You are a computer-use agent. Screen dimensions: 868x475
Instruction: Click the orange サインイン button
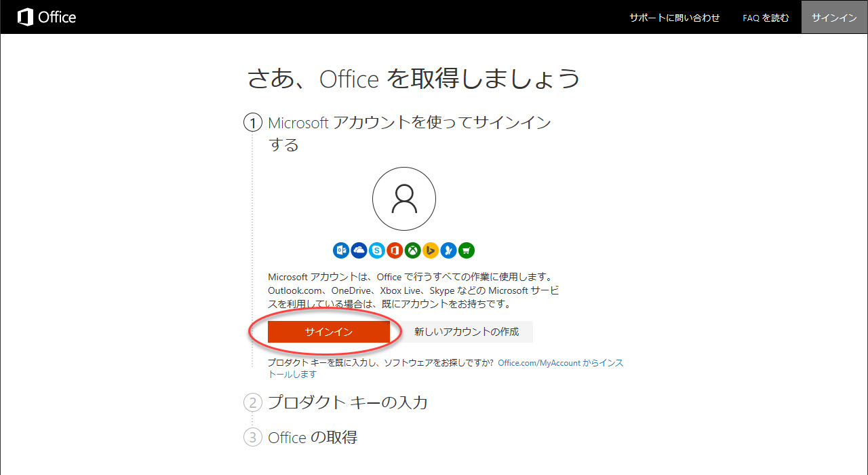coord(329,332)
